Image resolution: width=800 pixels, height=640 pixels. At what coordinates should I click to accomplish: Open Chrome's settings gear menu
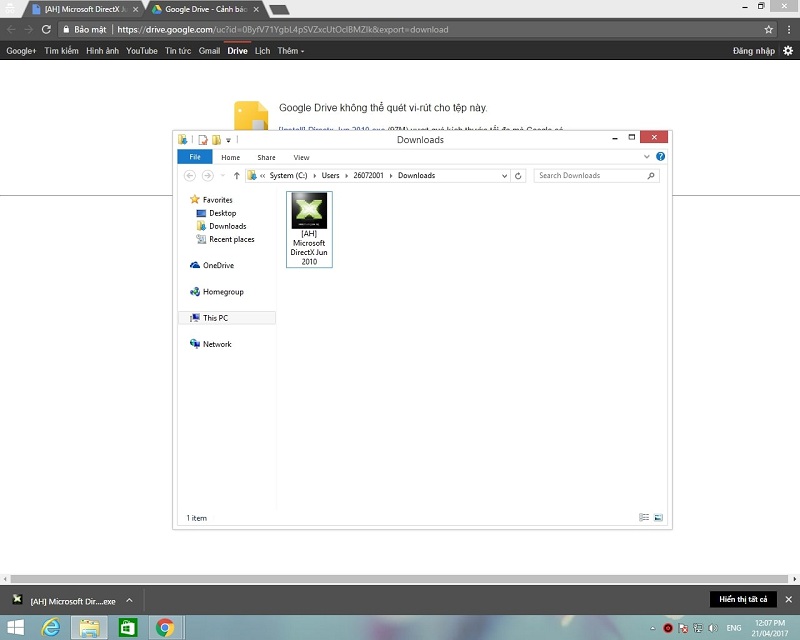(x=789, y=50)
